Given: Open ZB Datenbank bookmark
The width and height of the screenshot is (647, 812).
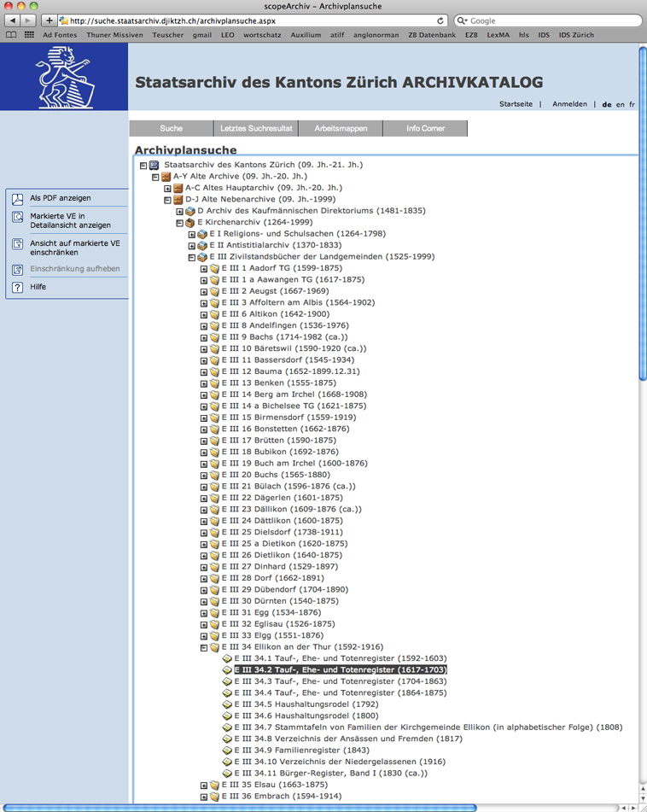Looking at the screenshot, I should tap(432, 35).
